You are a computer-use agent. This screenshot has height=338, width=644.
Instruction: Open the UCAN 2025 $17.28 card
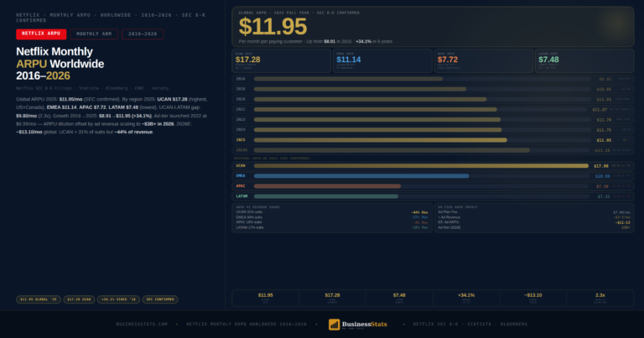click(282, 60)
